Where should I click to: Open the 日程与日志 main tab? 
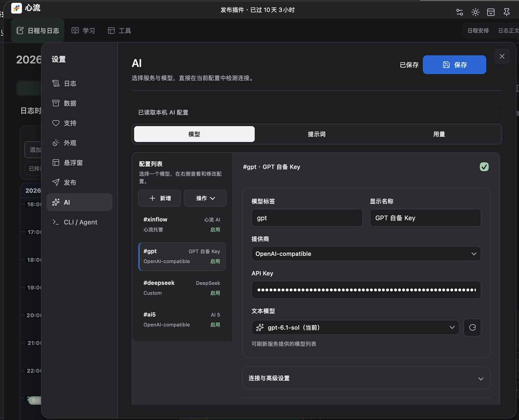(x=37, y=31)
